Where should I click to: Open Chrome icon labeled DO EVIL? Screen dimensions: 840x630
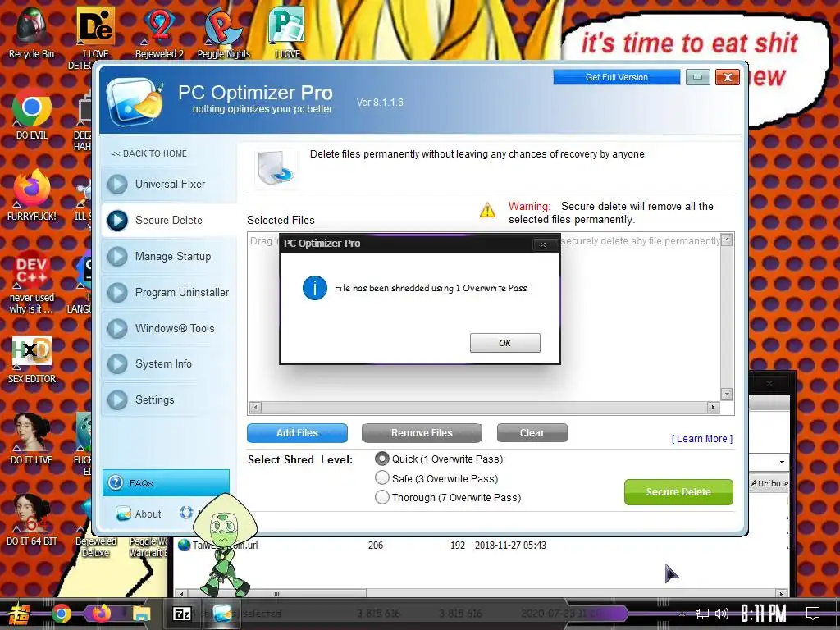(32, 113)
